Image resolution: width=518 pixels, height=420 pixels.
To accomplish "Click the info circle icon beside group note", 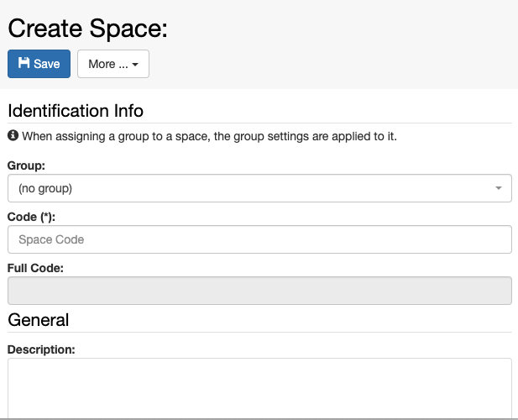I will (13, 135).
